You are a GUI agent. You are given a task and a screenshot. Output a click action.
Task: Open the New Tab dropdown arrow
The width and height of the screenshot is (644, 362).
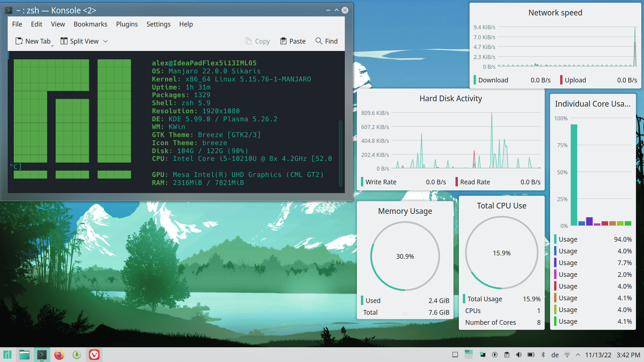52,46
